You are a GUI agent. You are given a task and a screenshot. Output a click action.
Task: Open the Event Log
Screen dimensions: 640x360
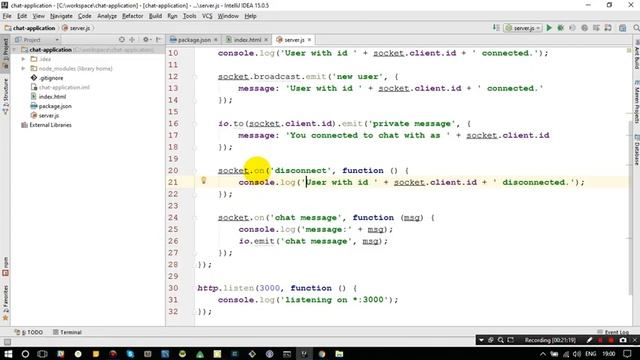613,332
